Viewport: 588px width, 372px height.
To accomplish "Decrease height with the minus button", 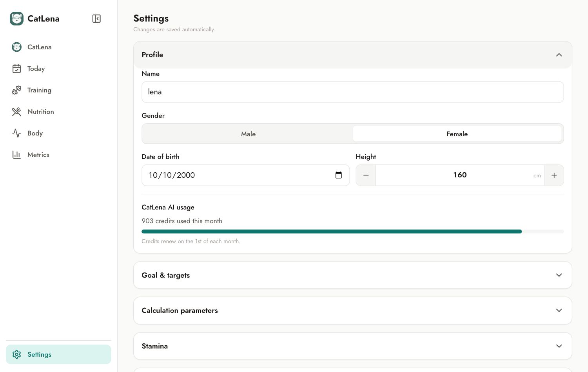I will [366, 175].
